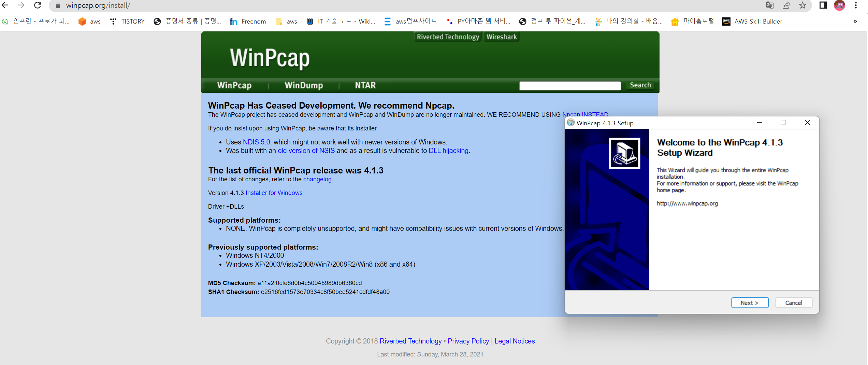Open the Chrome profile avatar
The image size is (868, 365).
pos(840,5)
